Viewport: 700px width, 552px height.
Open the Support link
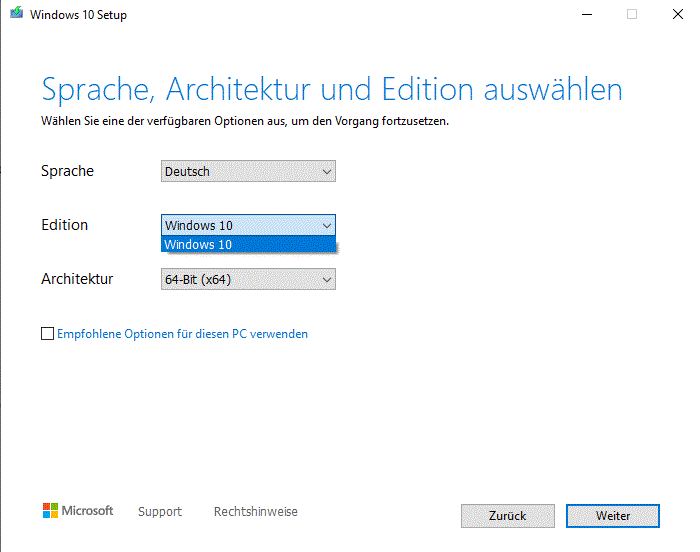point(160,511)
